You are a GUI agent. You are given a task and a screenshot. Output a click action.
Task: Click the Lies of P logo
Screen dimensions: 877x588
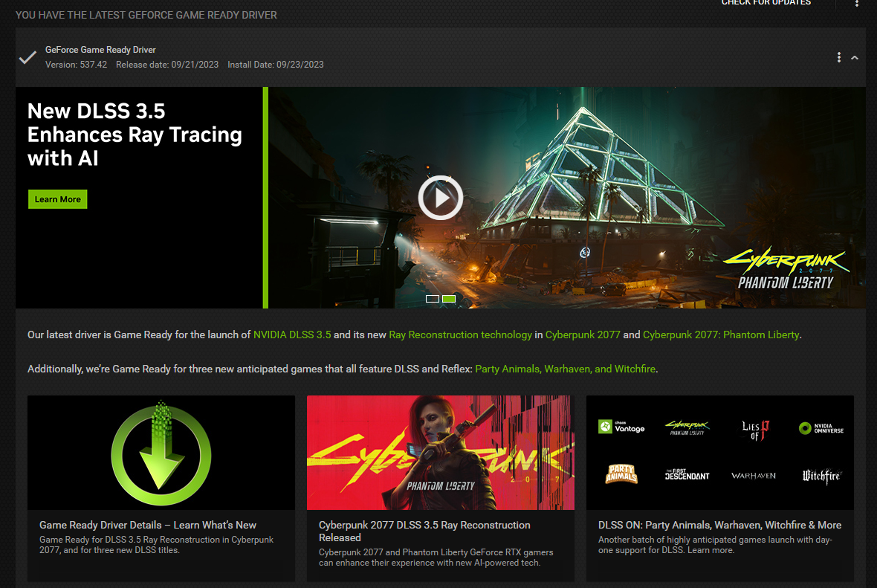(x=756, y=430)
